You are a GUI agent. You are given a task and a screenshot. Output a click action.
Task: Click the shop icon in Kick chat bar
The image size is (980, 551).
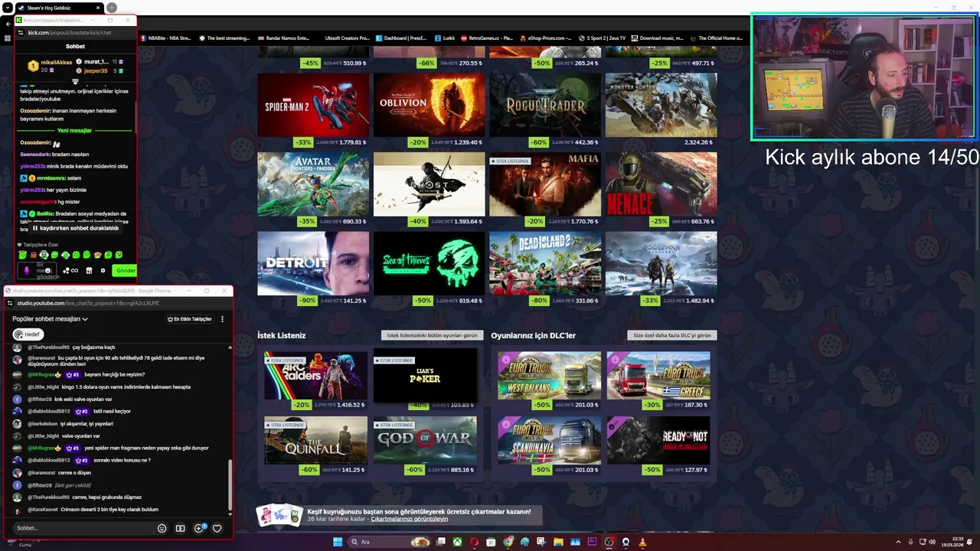(89, 270)
